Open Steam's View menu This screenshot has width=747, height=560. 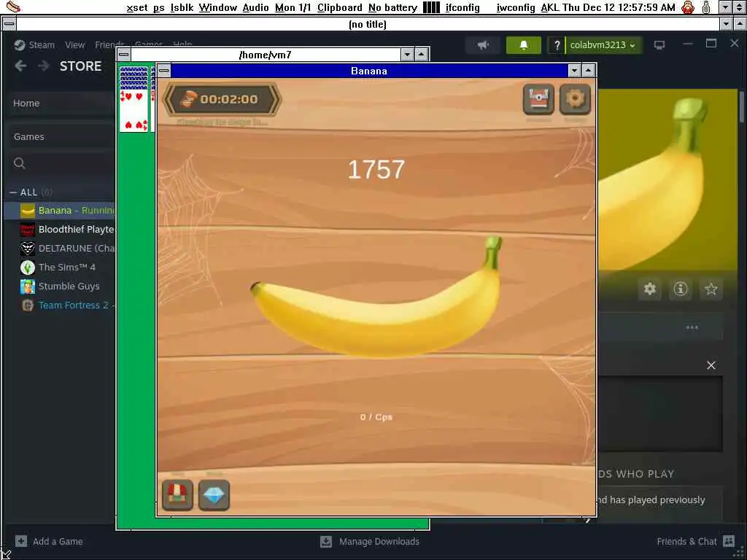click(x=75, y=44)
